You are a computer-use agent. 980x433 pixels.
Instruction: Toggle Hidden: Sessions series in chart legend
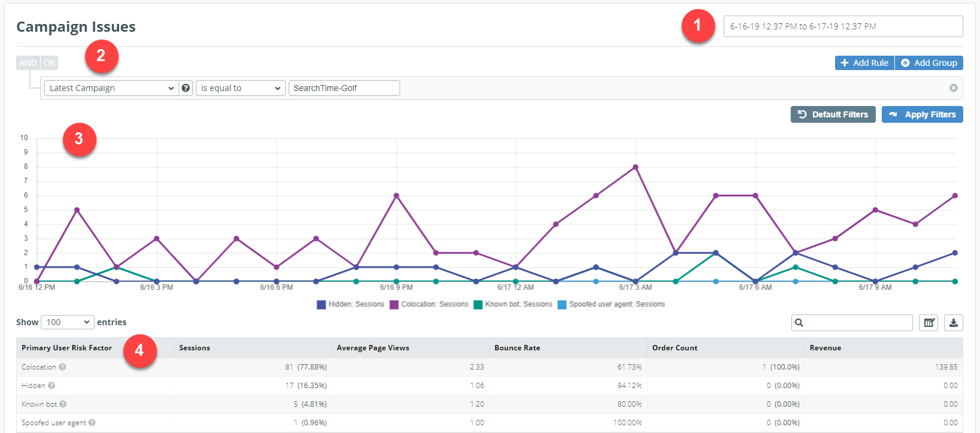coord(350,304)
